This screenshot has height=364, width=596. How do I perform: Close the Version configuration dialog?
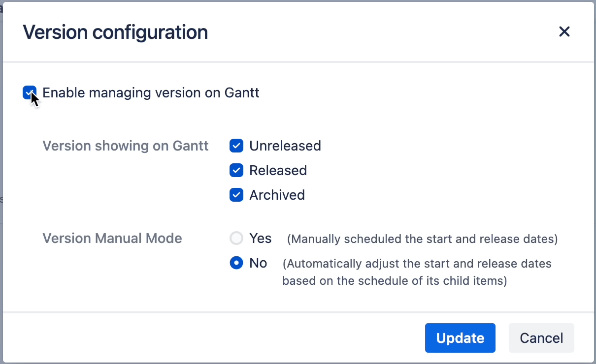click(x=564, y=31)
